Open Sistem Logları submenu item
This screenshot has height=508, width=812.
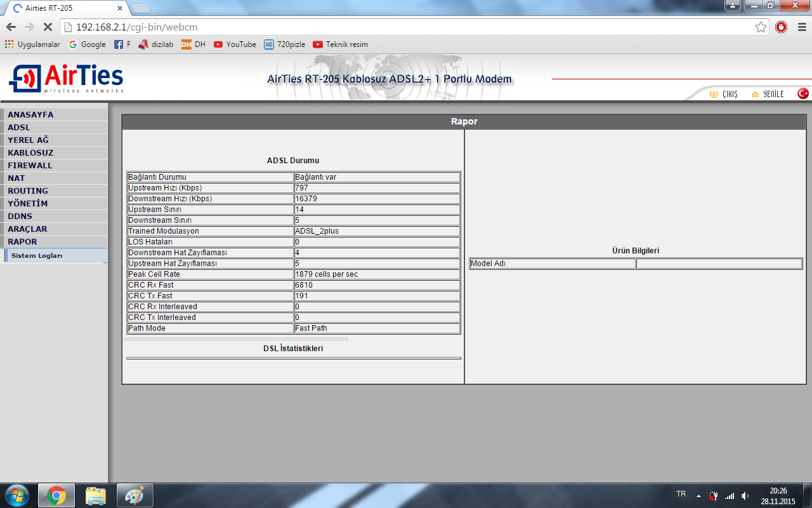click(x=37, y=255)
